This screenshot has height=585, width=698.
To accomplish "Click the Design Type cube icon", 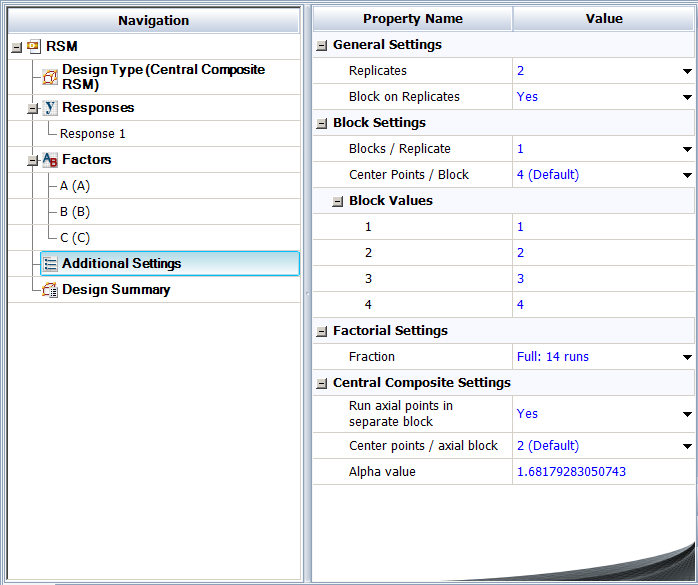I will pyautogui.click(x=50, y=77).
